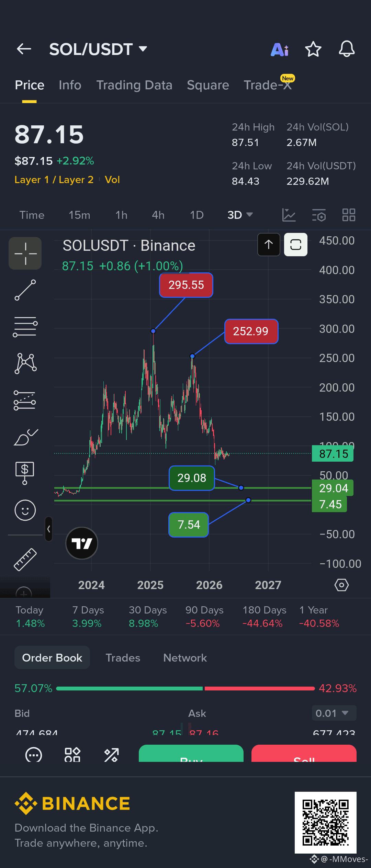371x868 pixels.
Task: Open the emoji sticker tool
Action: pos(25,510)
